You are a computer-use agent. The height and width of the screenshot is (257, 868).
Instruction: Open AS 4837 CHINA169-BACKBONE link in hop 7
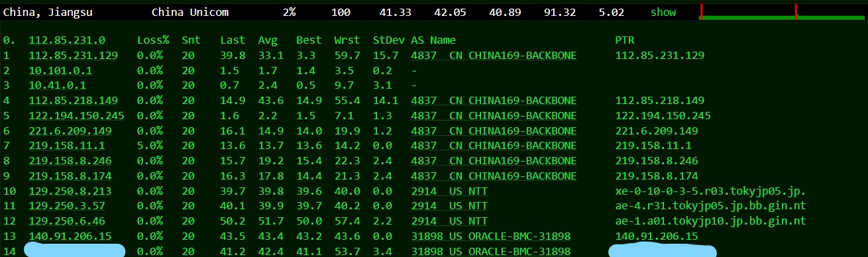click(494, 145)
